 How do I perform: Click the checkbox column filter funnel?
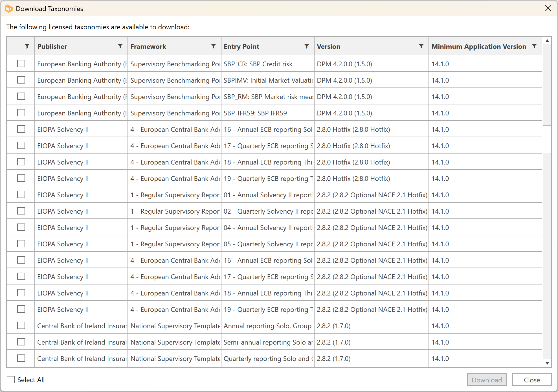pyautogui.click(x=27, y=46)
